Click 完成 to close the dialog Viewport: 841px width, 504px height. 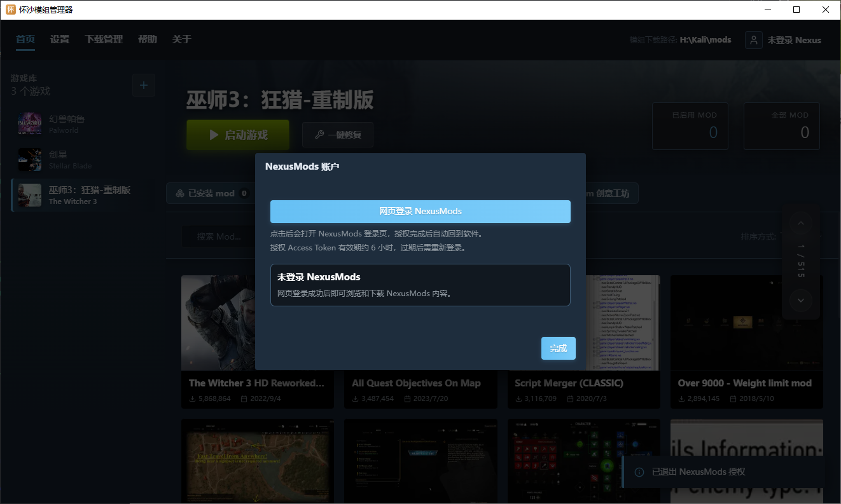coord(559,348)
